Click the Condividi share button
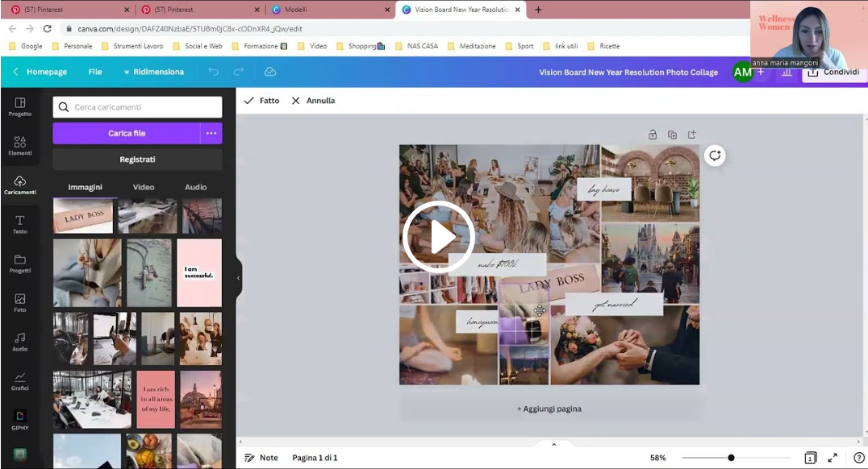This screenshot has height=469, width=868. coord(834,73)
